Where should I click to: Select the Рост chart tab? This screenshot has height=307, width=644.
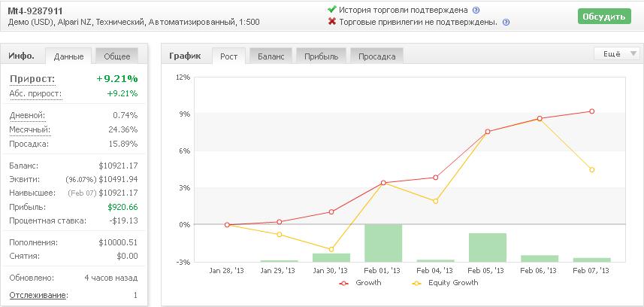pyautogui.click(x=228, y=56)
